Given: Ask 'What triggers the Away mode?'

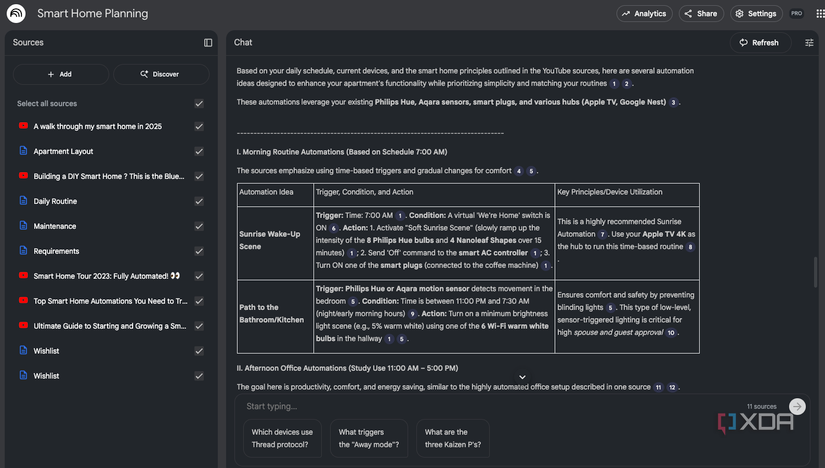Looking at the screenshot, I should pyautogui.click(x=368, y=439).
